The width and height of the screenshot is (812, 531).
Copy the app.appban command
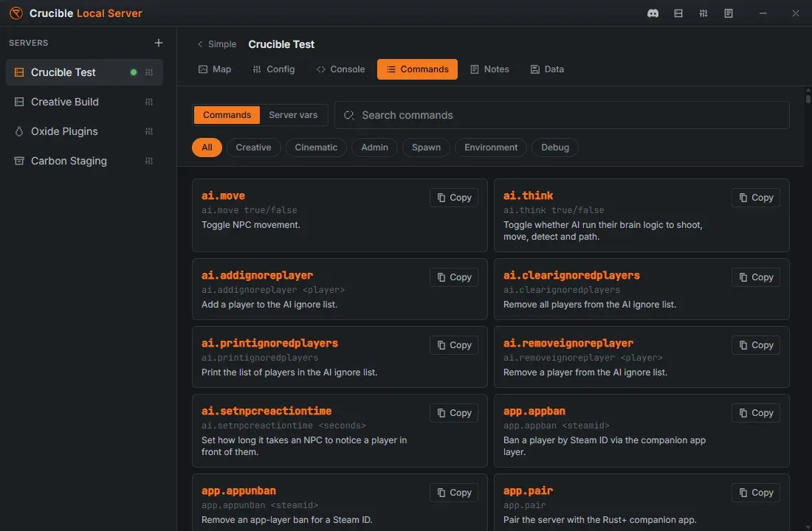click(756, 413)
